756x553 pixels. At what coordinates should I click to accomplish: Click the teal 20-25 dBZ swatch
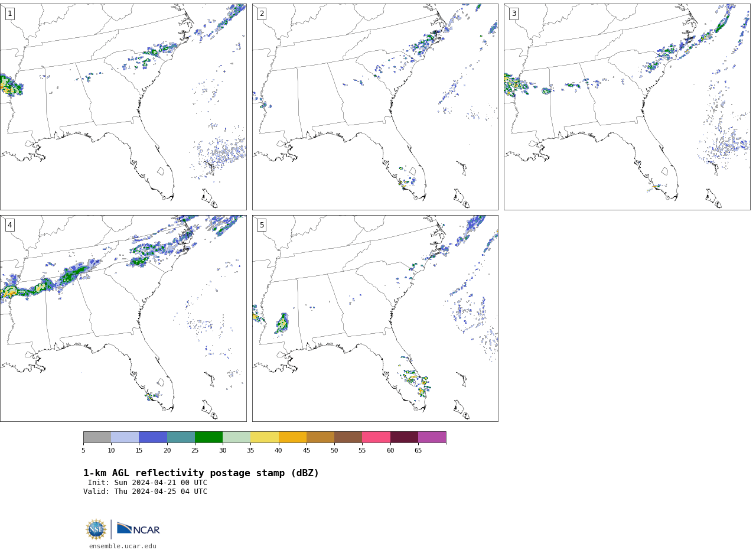click(181, 437)
